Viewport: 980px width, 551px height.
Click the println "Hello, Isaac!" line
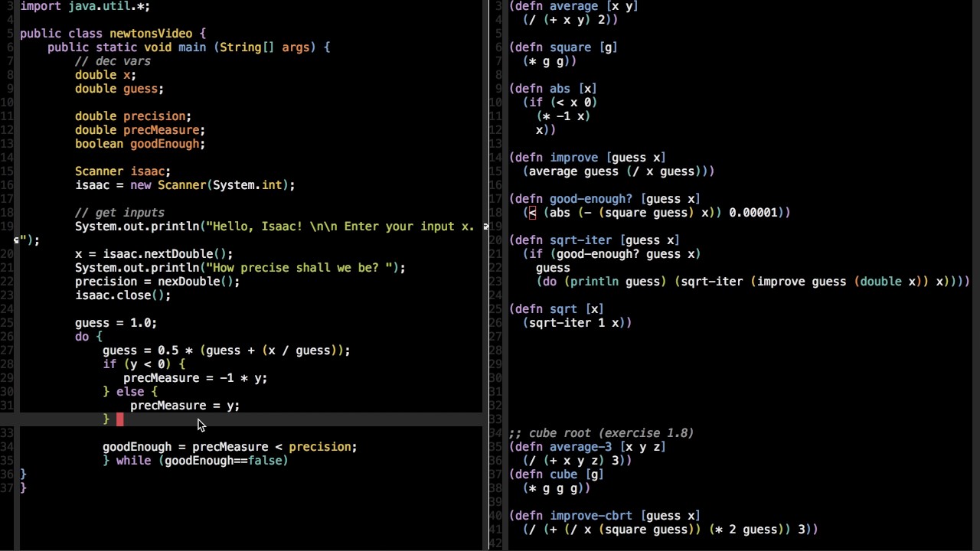[274, 227]
